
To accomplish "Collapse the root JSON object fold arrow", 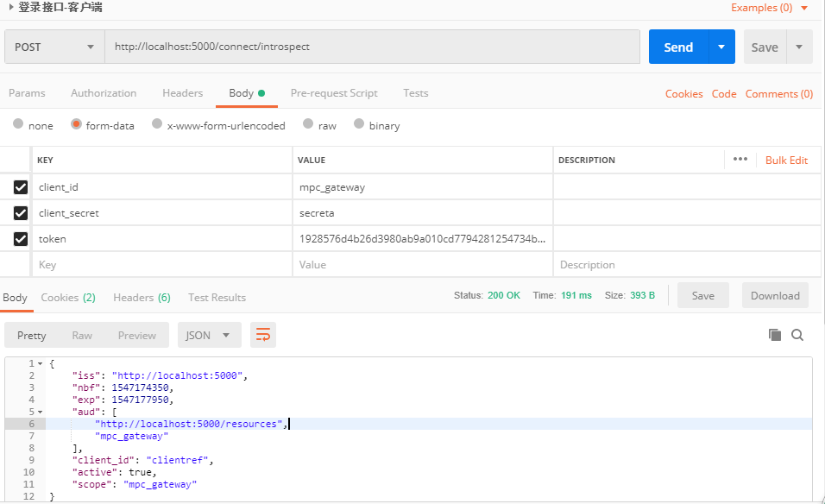I will (40, 363).
